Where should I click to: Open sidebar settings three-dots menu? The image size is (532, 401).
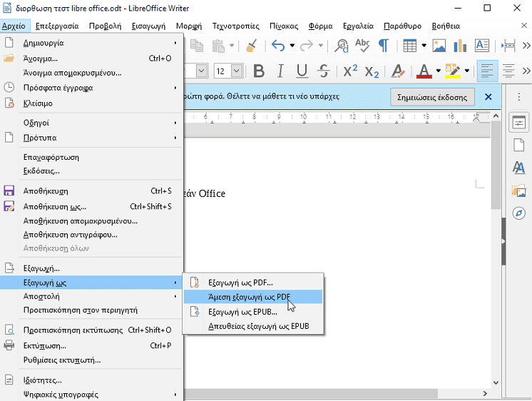pyautogui.click(x=518, y=97)
